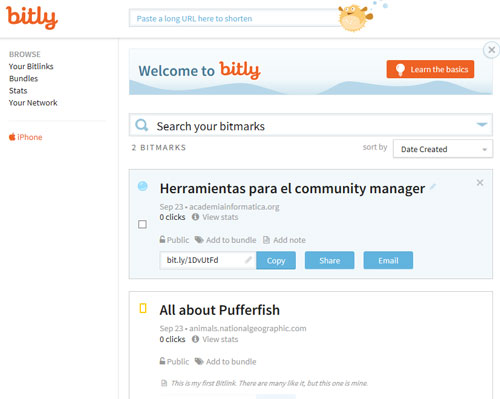
Task: Go to Bundles in sidebar
Action: [23, 79]
